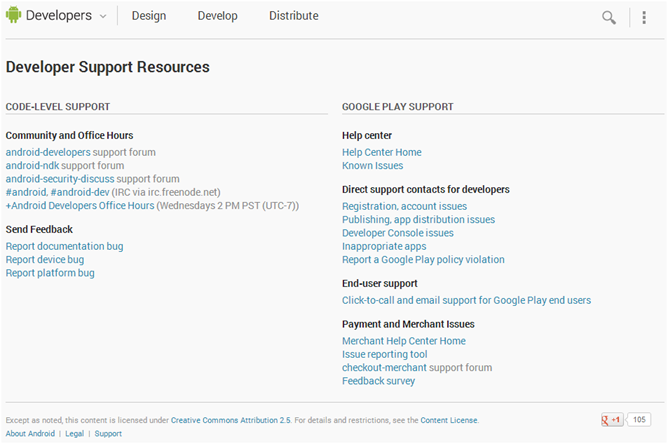The width and height of the screenshot is (668, 444).
Task: Click the Help center subheading
Action: (x=367, y=135)
